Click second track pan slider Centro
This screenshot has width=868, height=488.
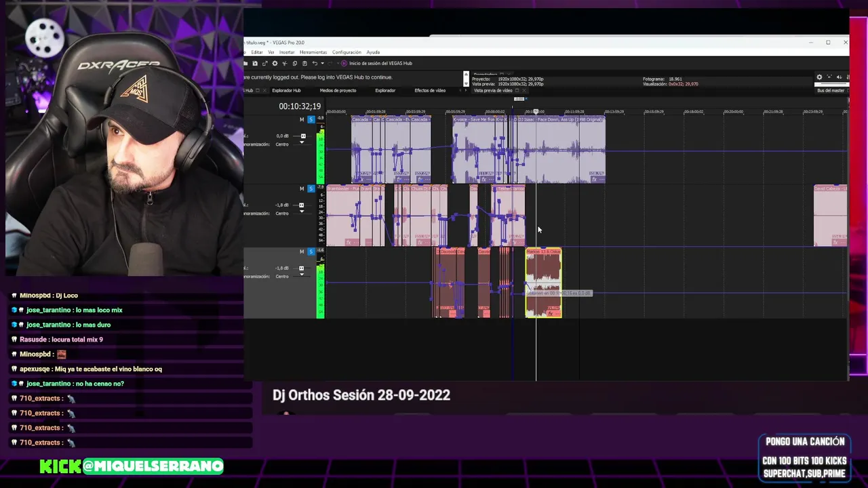(x=302, y=213)
